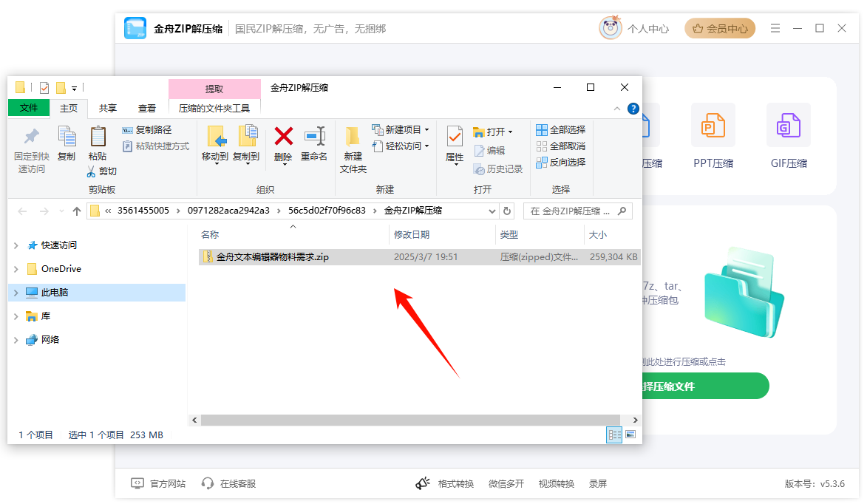Screen dimensions: 867x504
Task: Click 格式转换 link in 金舟ZIP footer
Action: [455, 484]
